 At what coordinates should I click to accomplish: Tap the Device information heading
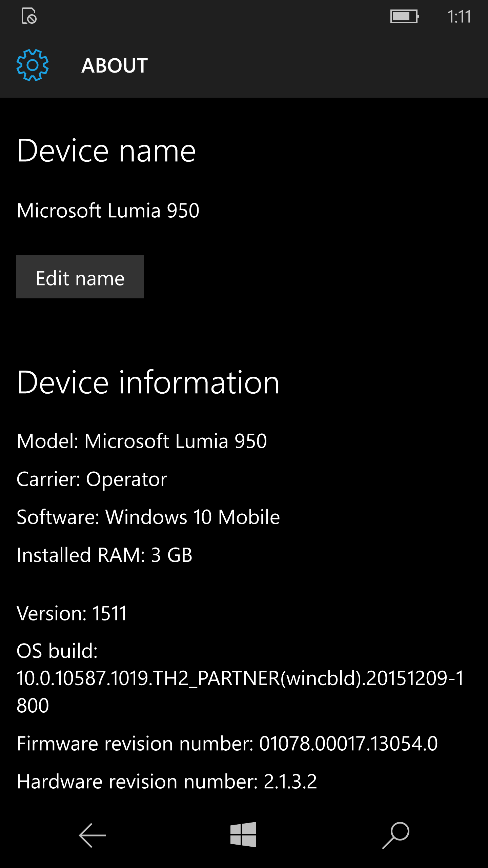point(148,382)
